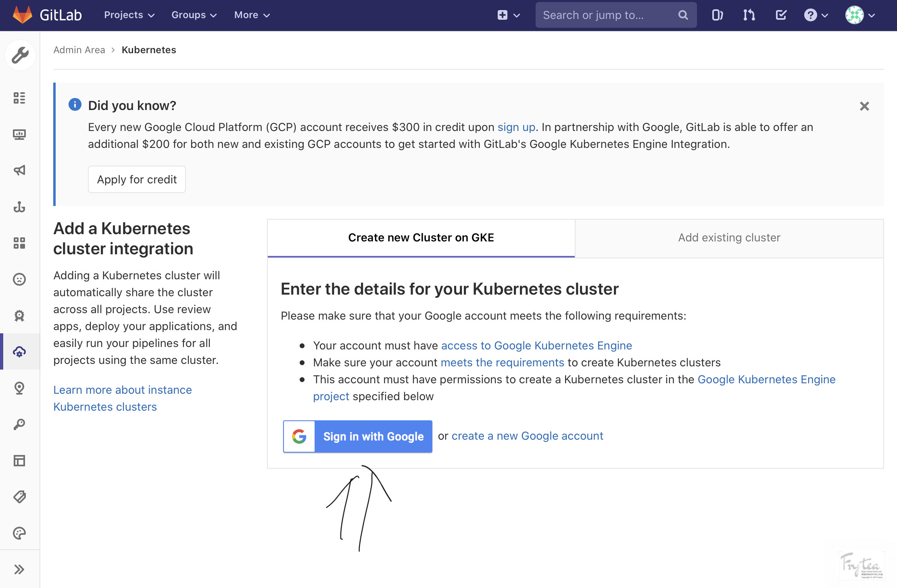The height and width of the screenshot is (588, 897).
Task: Select Create new Cluster on GKE tab
Action: tap(421, 238)
